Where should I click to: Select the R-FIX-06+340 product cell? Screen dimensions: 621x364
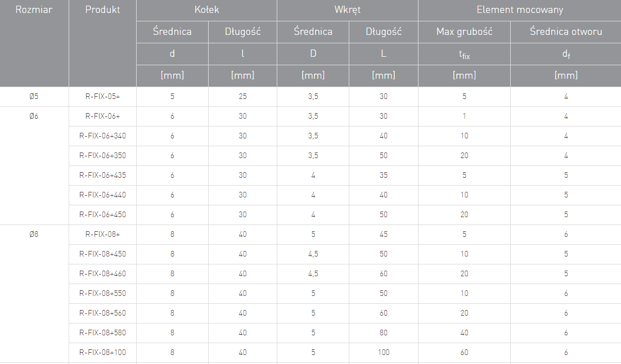[102, 136]
